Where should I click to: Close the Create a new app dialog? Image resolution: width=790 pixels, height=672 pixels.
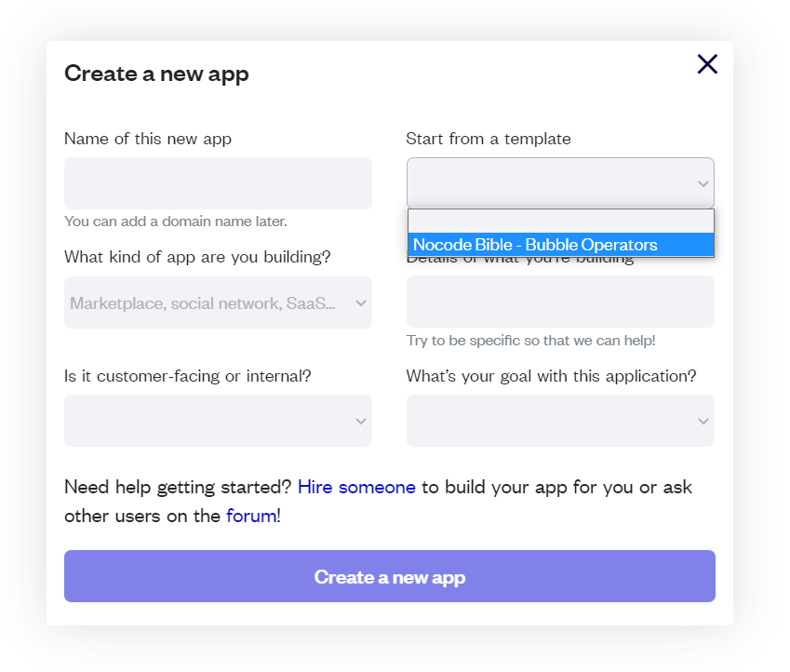coord(707,64)
